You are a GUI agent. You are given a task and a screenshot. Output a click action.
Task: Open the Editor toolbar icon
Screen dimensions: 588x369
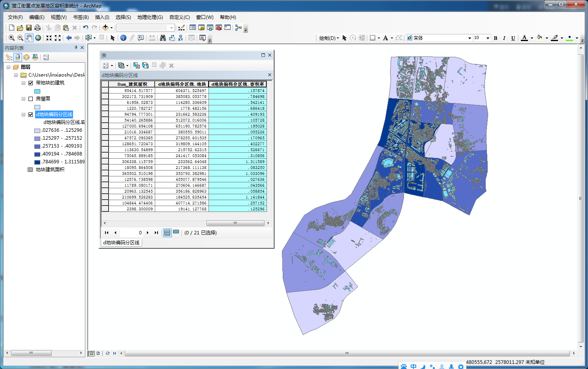tap(182, 28)
